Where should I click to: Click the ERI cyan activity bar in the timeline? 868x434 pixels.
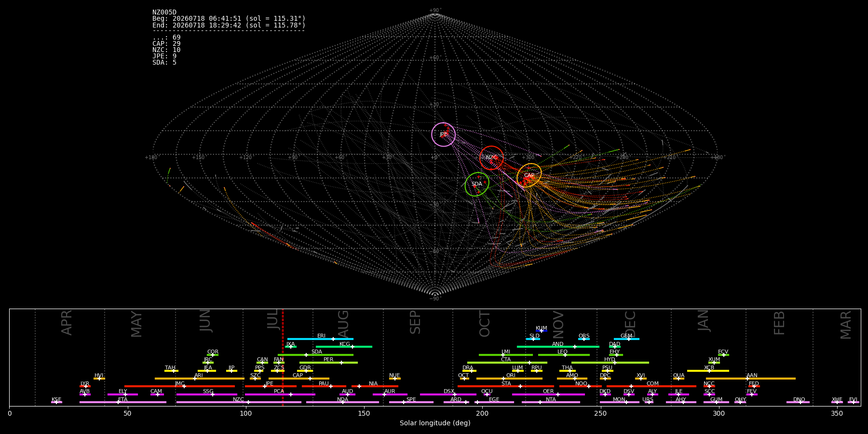[320, 339]
